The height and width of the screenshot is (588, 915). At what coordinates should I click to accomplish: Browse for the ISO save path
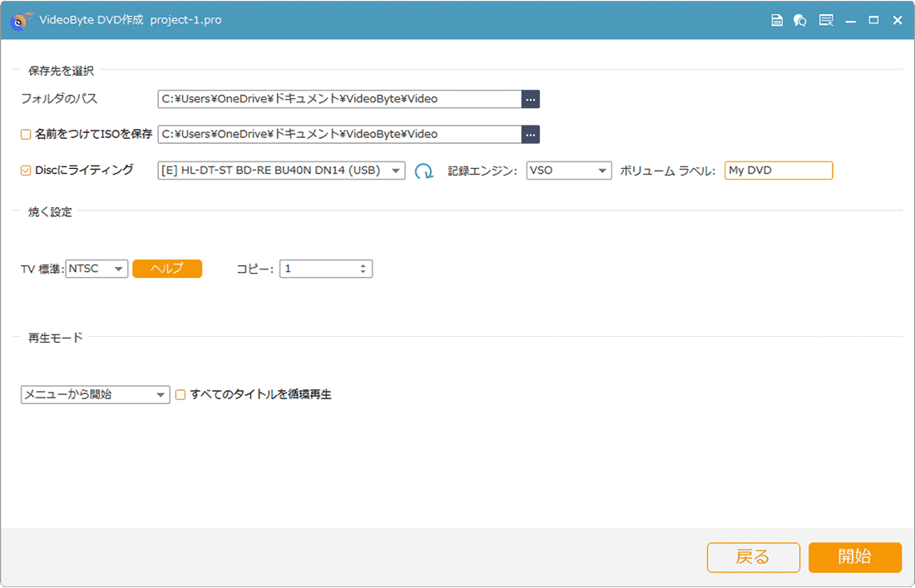(x=531, y=134)
